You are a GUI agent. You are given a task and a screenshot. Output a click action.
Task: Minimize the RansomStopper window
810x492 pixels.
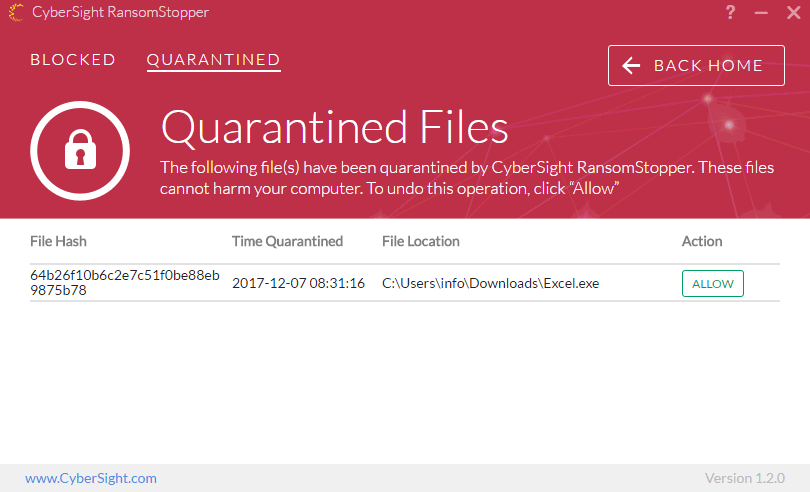(761, 13)
